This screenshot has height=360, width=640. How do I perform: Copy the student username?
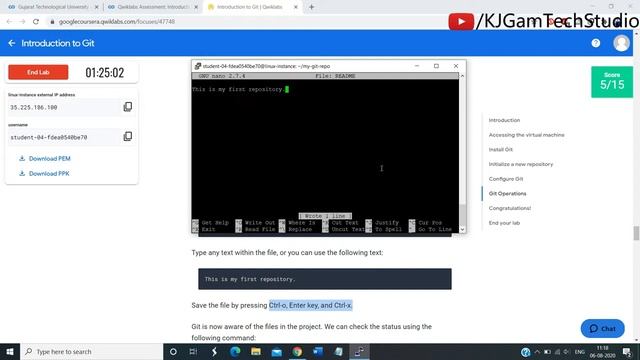click(x=128, y=136)
